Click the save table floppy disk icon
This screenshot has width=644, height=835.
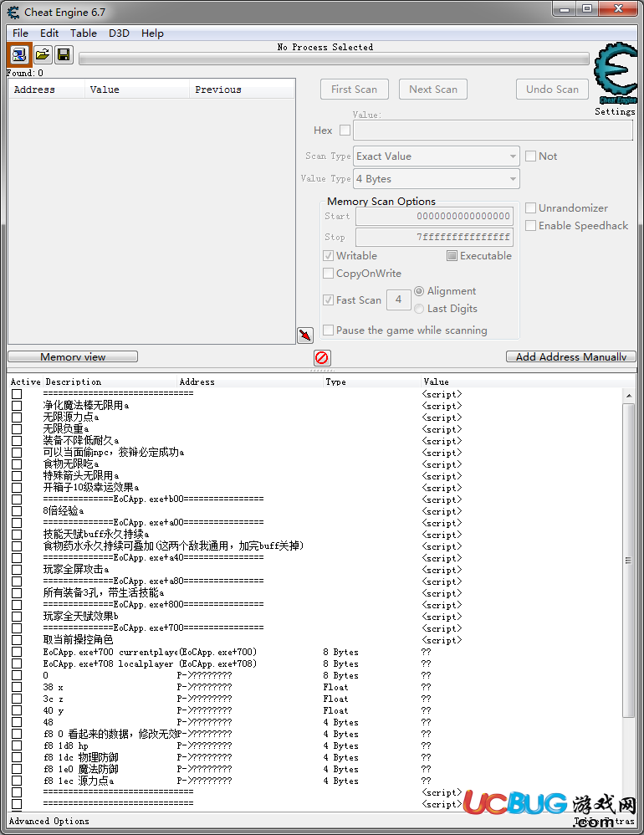(64, 55)
